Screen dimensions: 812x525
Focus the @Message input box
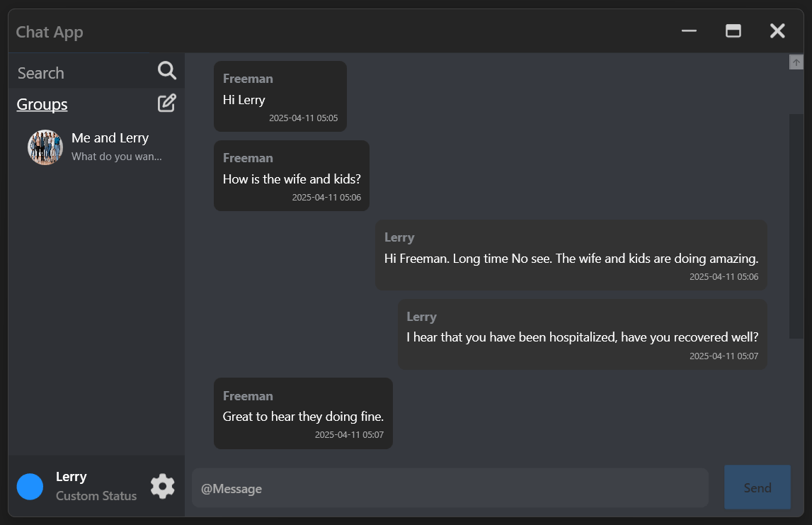tap(450, 488)
